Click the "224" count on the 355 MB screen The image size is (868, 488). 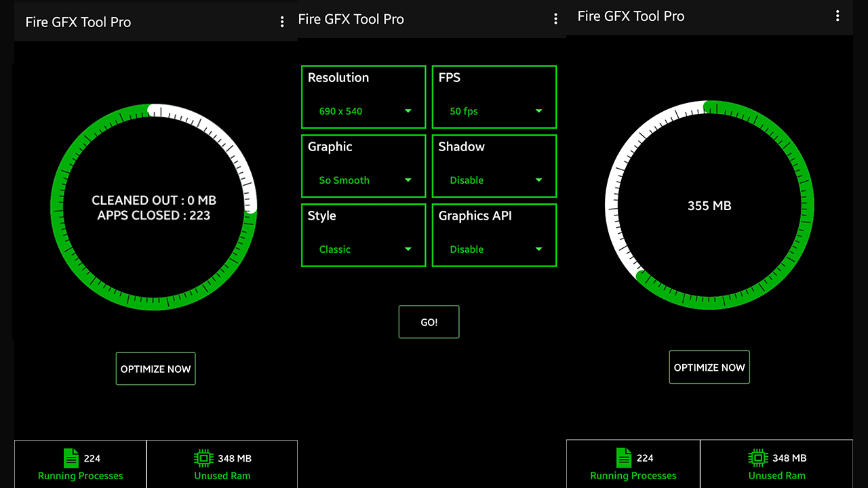click(645, 458)
